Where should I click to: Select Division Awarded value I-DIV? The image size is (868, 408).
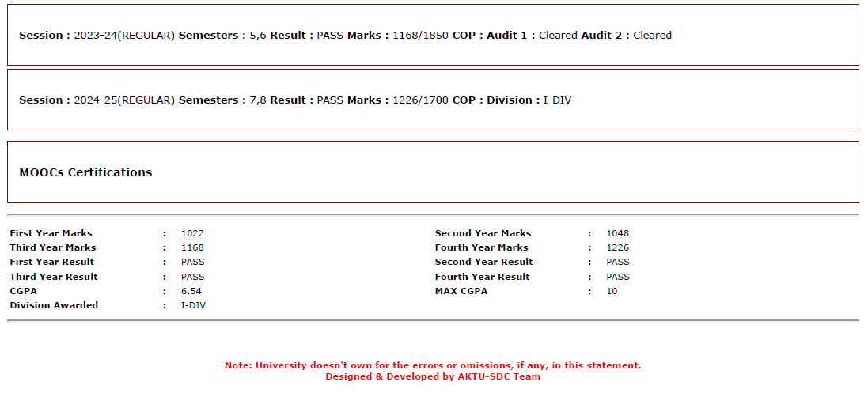pos(193,305)
